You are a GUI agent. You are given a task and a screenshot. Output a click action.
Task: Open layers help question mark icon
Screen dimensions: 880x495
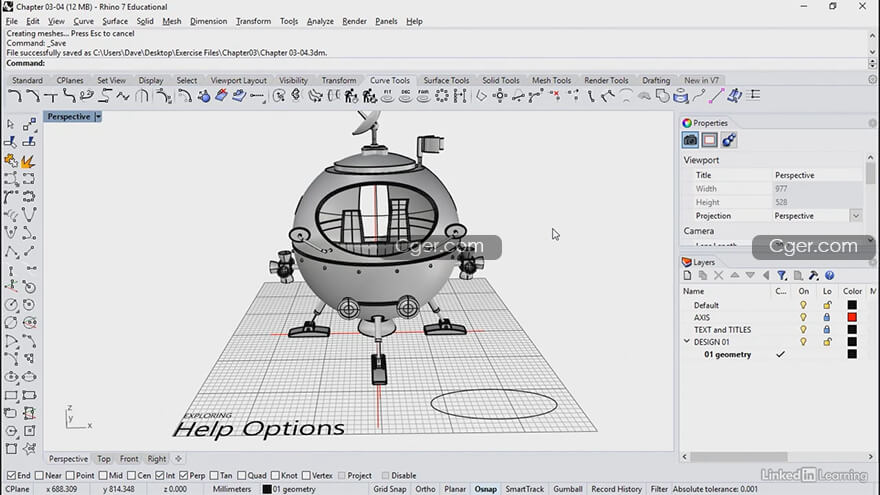[x=829, y=276]
